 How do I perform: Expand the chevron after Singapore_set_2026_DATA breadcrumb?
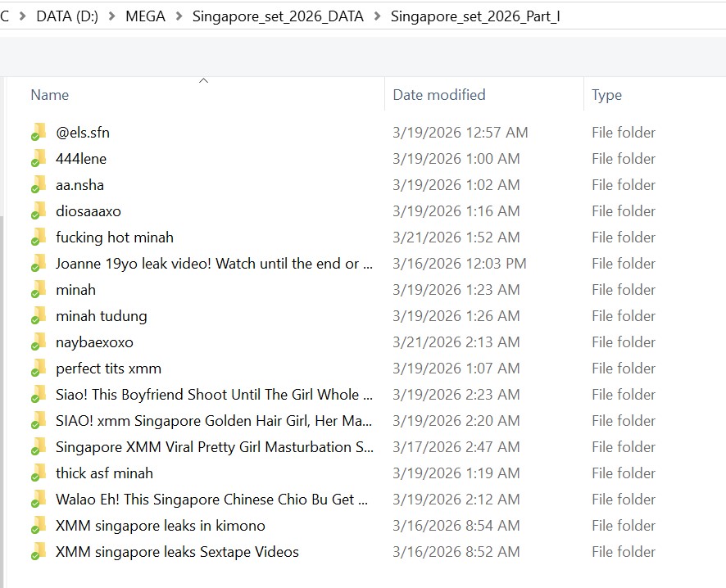coord(378,16)
